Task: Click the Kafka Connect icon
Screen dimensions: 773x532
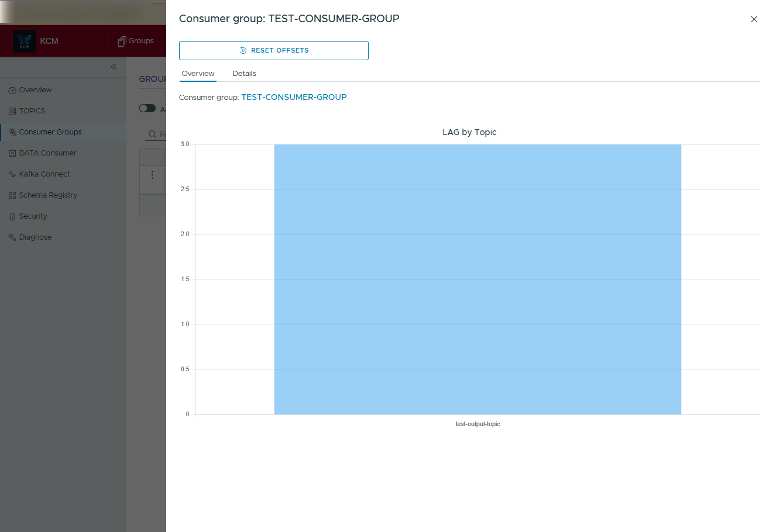Action: tap(12, 174)
